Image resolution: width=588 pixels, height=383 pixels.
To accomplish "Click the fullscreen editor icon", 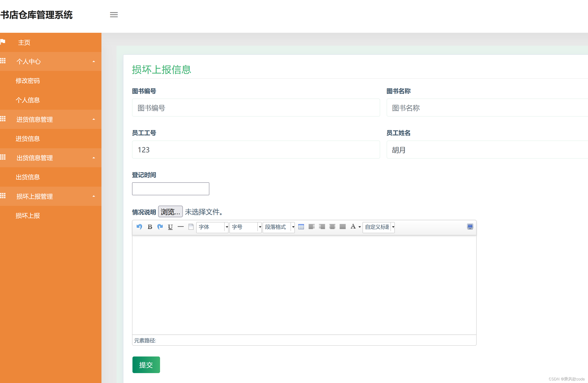I will pos(470,227).
